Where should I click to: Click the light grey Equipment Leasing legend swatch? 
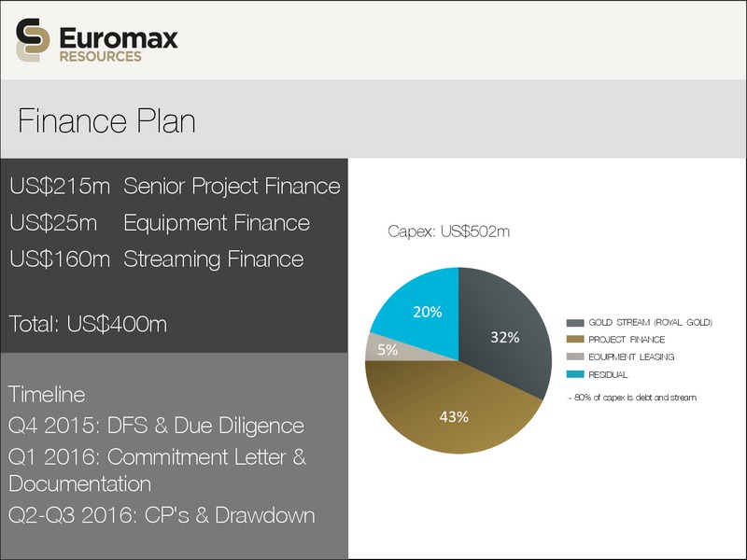coord(575,357)
